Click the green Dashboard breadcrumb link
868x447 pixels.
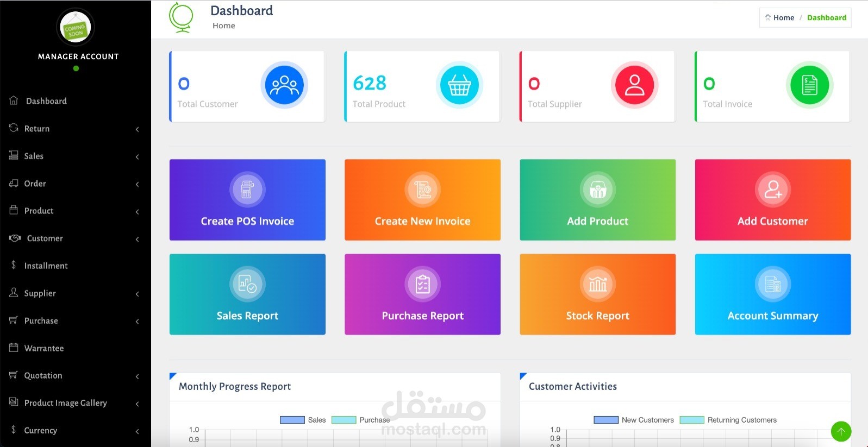[x=827, y=17]
